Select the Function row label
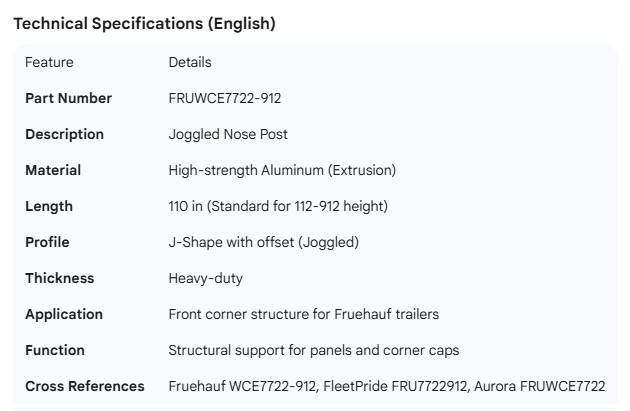This screenshot has width=630, height=411. tap(55, 350)
